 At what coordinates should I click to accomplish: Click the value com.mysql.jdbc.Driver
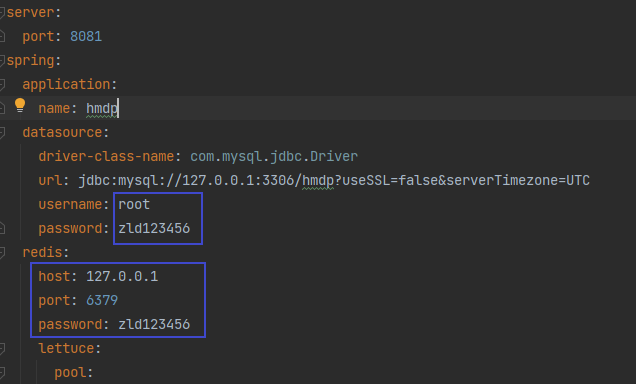(274, 157)
